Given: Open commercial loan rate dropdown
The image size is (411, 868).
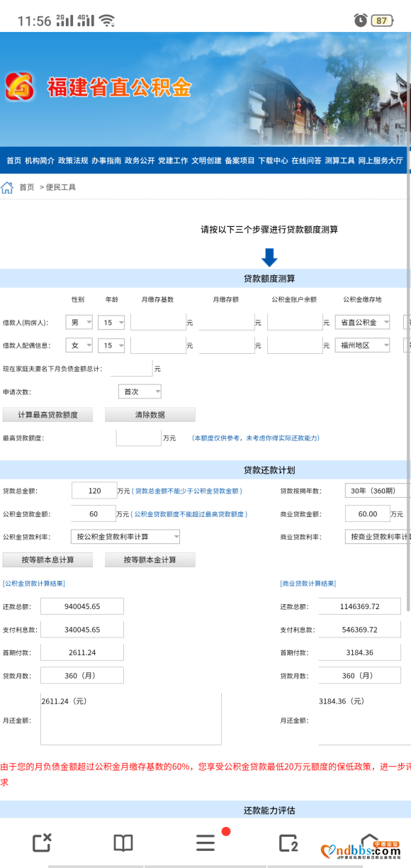Looking at the screenshot, I should pos(378,537).
